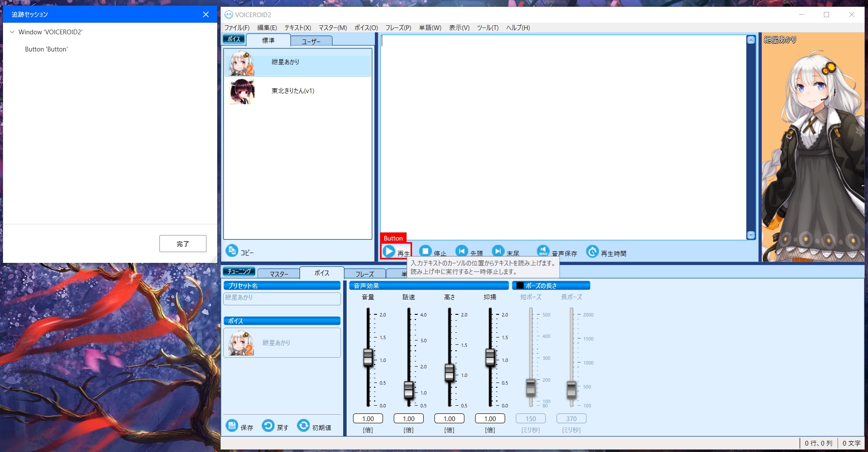Toggle the ポーズの長さ checkbox
This screenshot has width=868, height=452.
520,286
